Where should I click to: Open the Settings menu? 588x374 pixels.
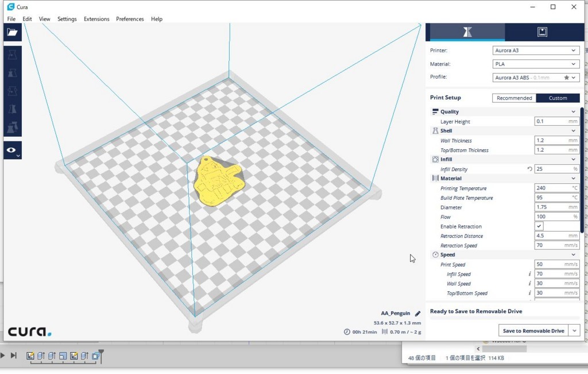pyautogui.click(x=67, y=19)
